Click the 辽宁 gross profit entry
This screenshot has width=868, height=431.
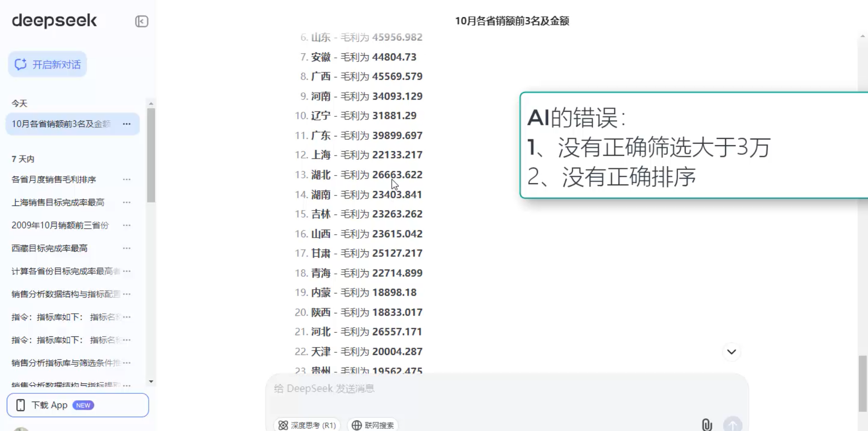[x=356, y=116]
